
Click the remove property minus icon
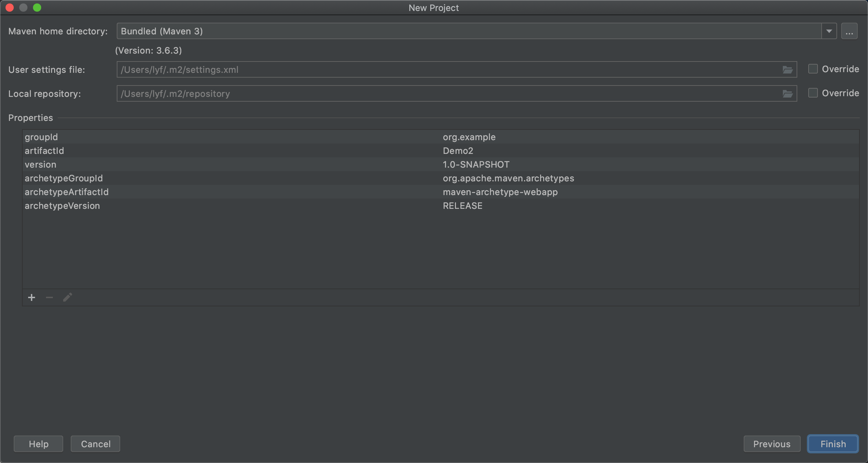tap(49, 297)
